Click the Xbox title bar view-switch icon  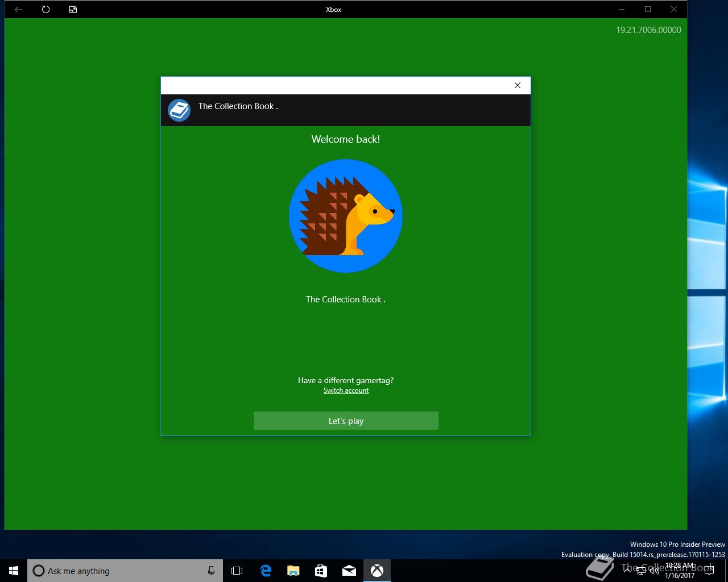tap(73, 9)
